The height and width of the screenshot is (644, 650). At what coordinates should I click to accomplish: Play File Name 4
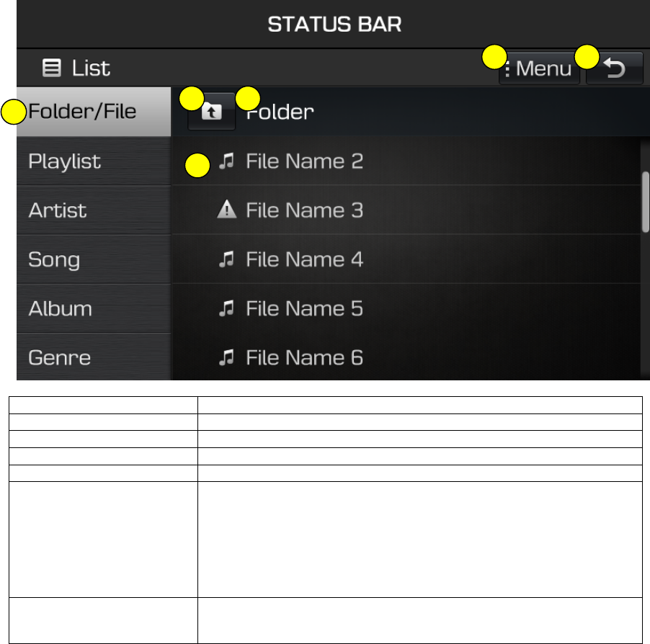tap(406, 259)
